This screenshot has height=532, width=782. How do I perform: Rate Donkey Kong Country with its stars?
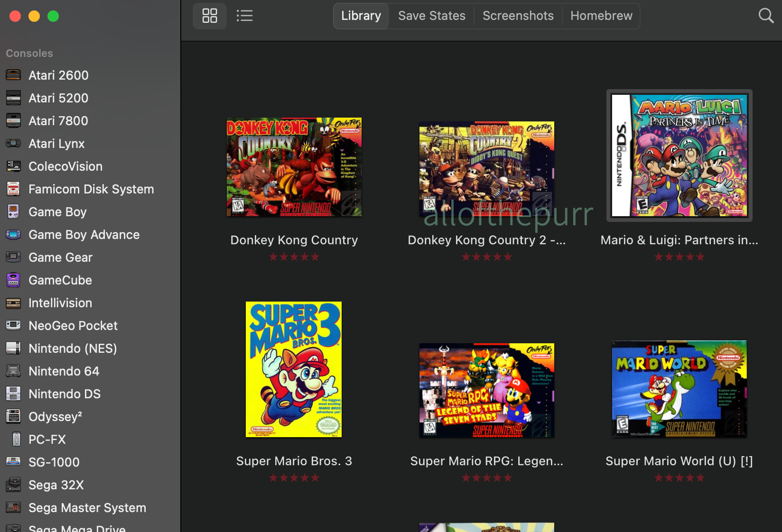point(294,257)
